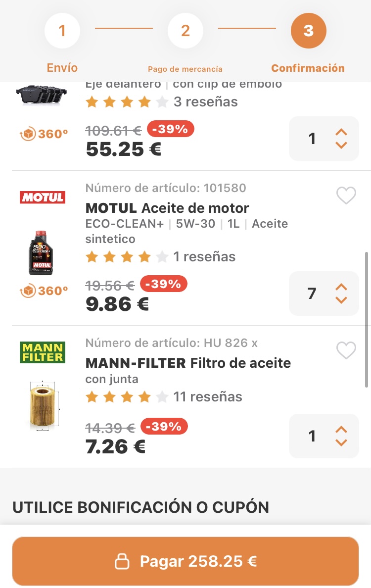Increase brake pads quantity

pos(341,132)
